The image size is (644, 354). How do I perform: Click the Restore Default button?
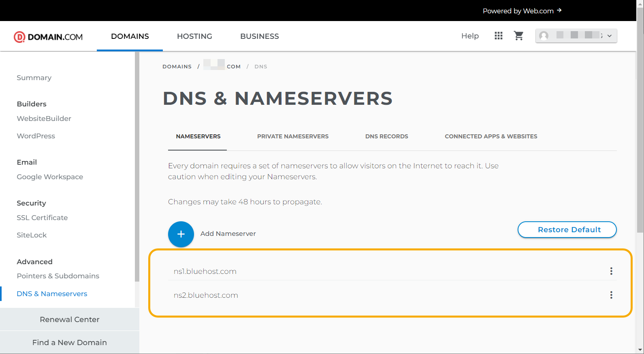point(567,229)
